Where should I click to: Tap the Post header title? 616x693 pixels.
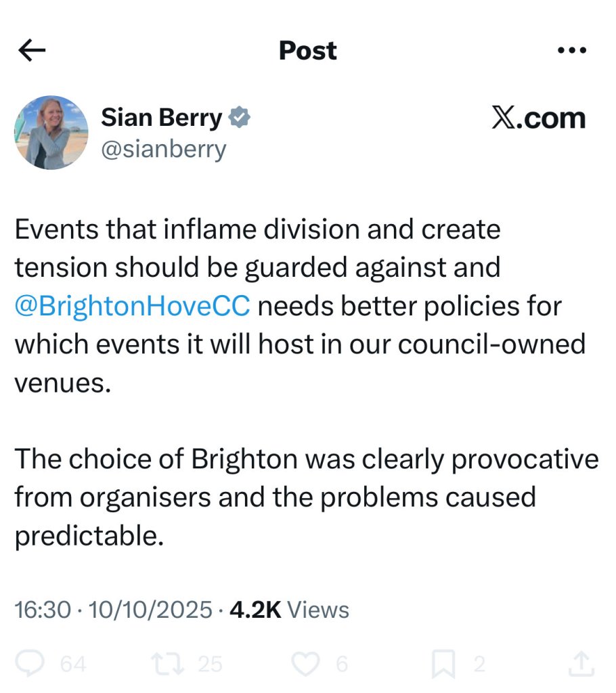pyautogui.click(x=307, y=51)
